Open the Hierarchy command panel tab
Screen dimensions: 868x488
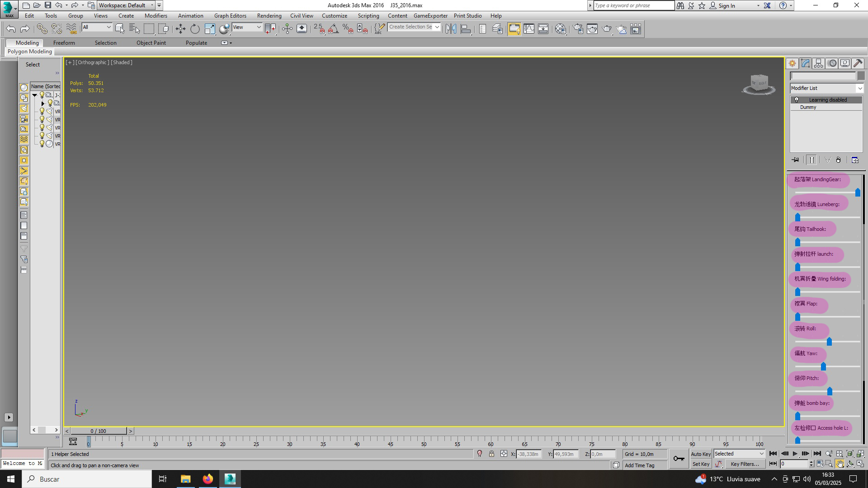tap(818, 63)
